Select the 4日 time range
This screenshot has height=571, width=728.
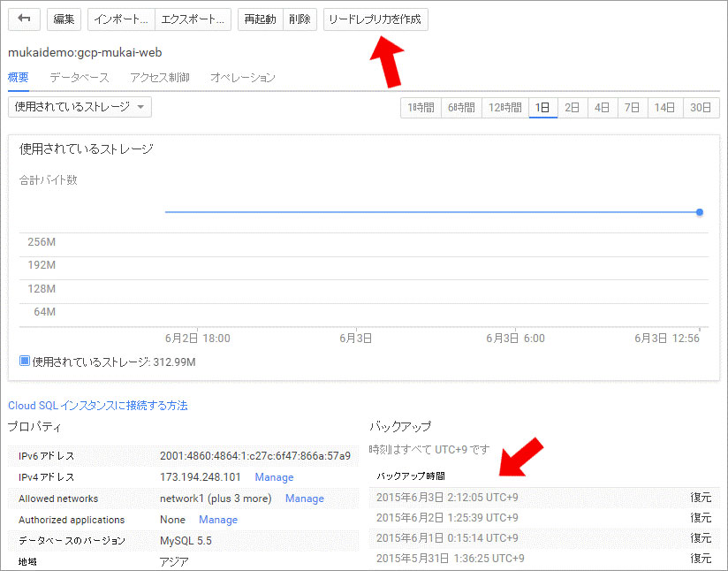click(x=603, y=108)
